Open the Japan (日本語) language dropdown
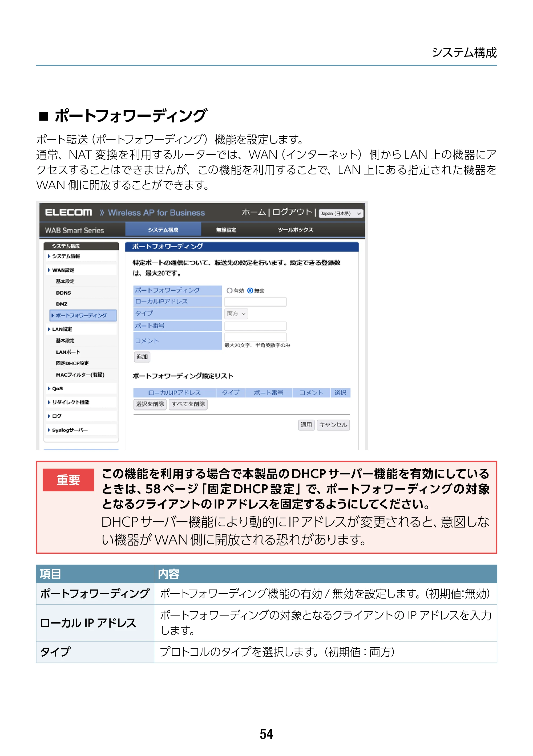The image size is (533, 756). 341,213
